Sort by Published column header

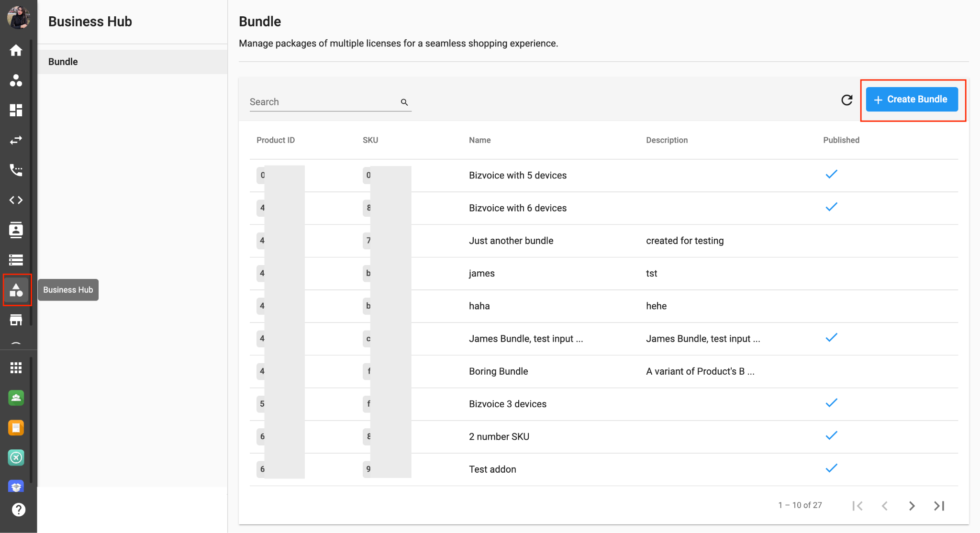[x=841, y=140]
